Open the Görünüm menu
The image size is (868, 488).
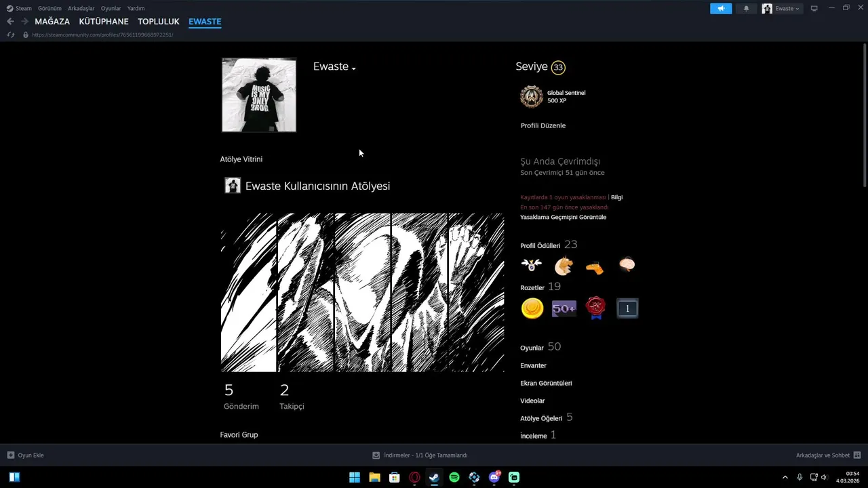click(50, 8)
